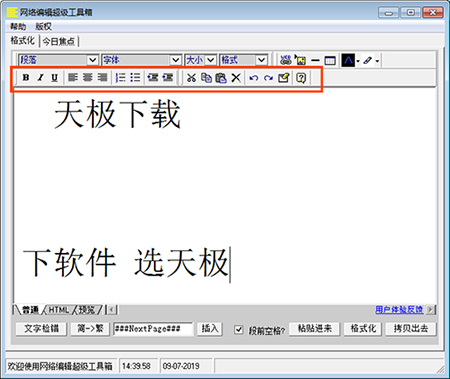Insert a horizontal line
The height and width of the screenshot is (379, 450).
point(315,61)
